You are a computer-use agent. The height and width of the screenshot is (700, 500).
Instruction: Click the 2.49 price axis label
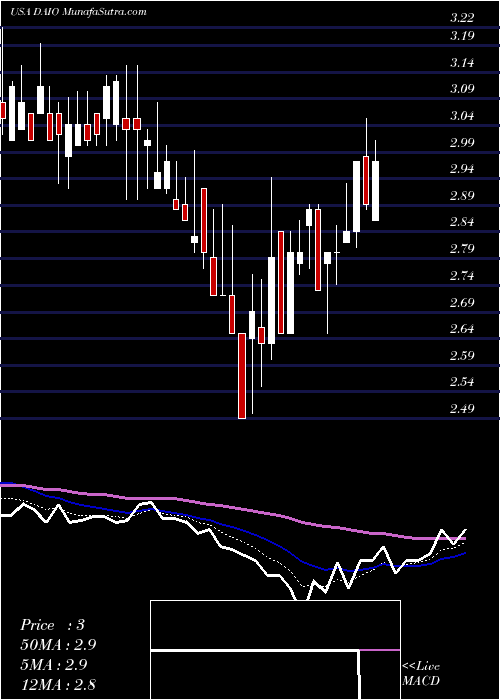[462, 408]
